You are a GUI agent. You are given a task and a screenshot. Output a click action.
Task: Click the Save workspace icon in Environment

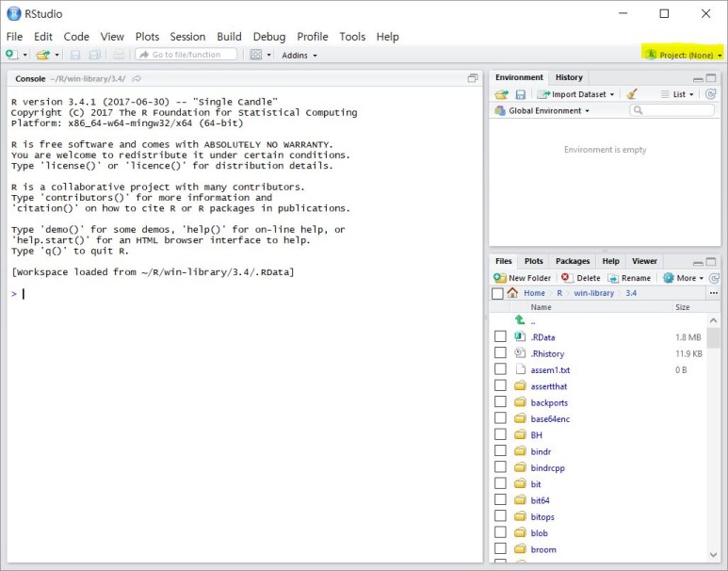(521, 94)
